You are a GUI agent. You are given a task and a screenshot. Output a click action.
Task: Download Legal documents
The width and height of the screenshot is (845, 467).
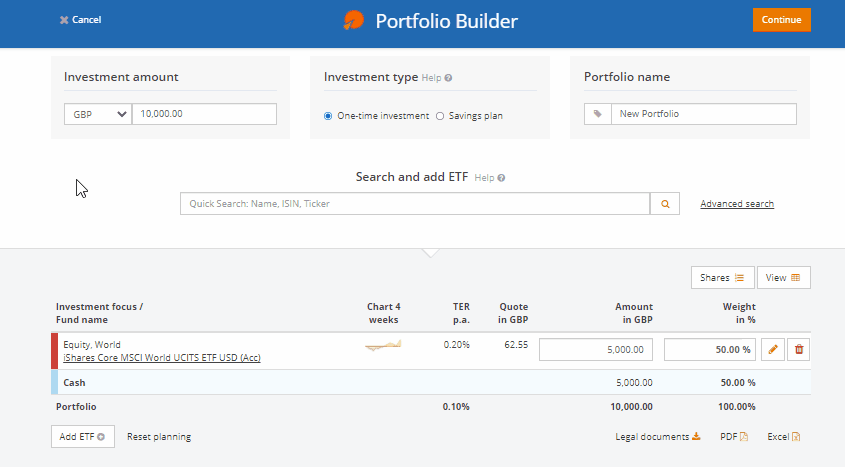tap(657, 437)
